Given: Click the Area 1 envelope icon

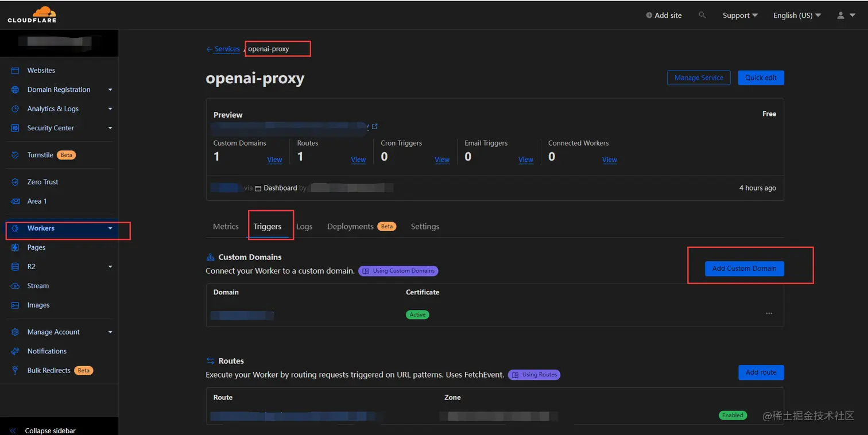Looking at the screenshot, I should (15, 201).
